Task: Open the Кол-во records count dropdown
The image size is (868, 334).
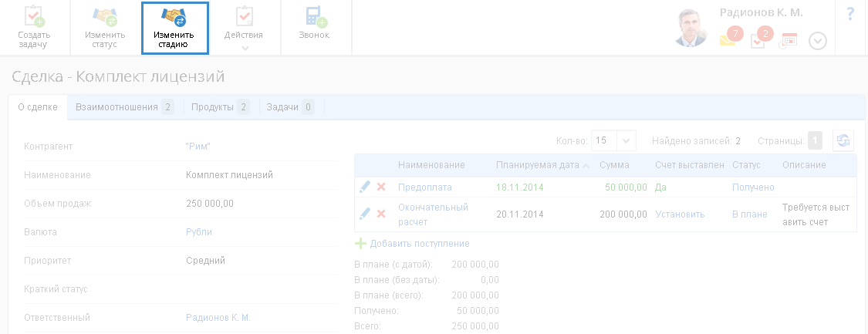Action: 627,140
